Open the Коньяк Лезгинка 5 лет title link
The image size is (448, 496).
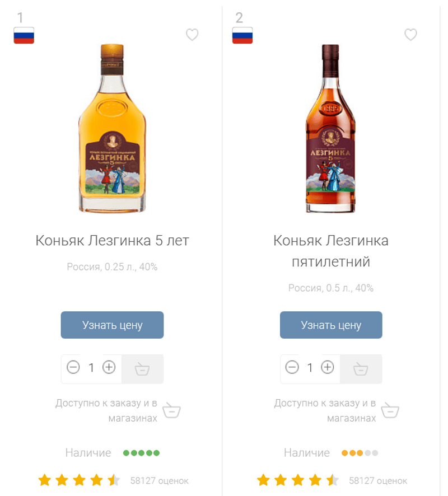click(113, 241)
